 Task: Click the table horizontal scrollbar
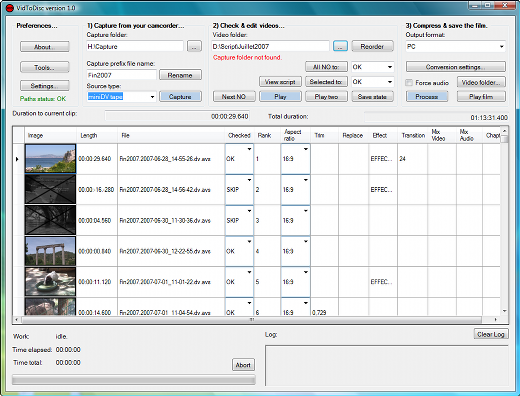(252, 319)
